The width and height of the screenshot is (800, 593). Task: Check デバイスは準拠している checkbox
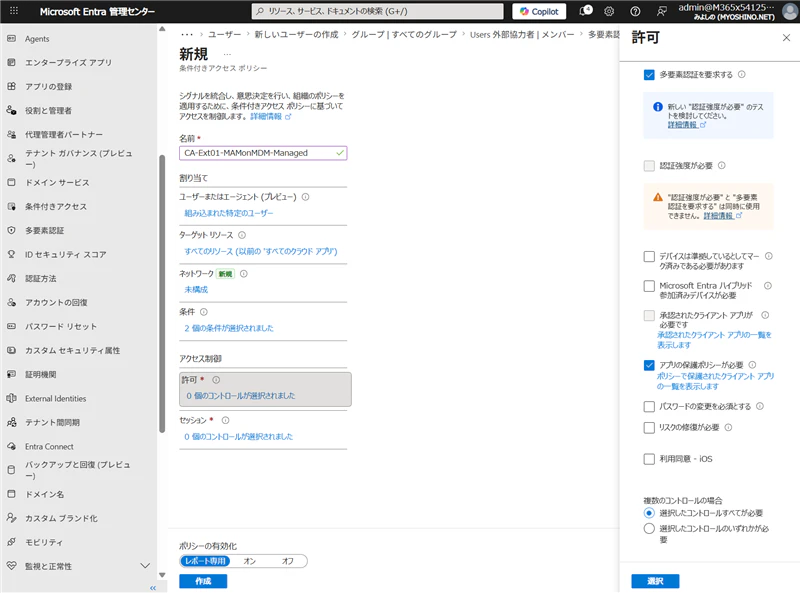649,256
